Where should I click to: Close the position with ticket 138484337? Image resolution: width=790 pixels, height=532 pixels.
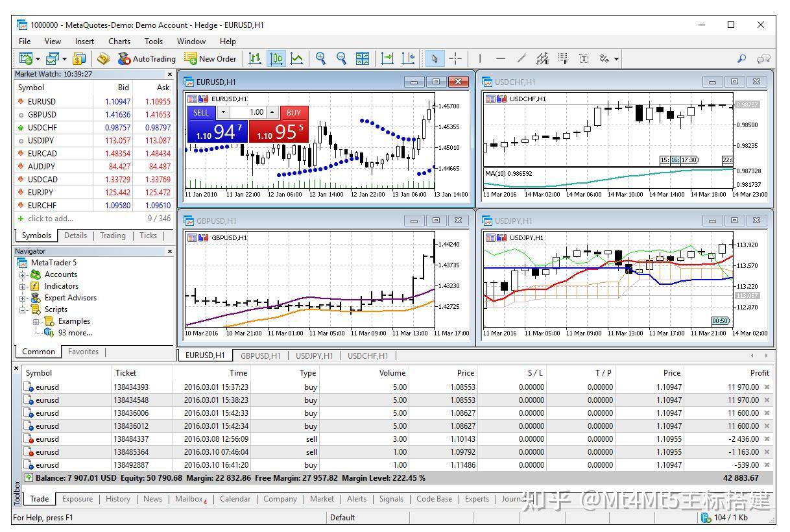(x=767, y=439)
